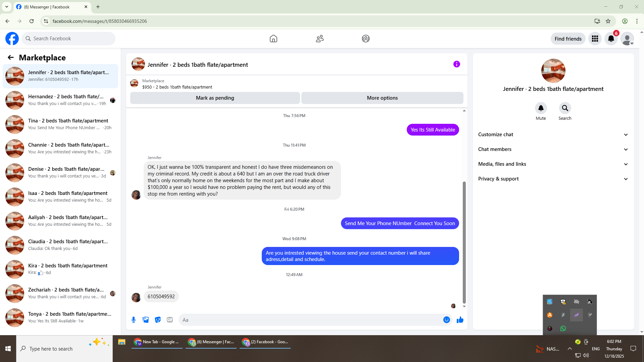The width and height of the screenshot is (644, 362).
Task: Open conversation information purple icon
Action: [457, 64]
